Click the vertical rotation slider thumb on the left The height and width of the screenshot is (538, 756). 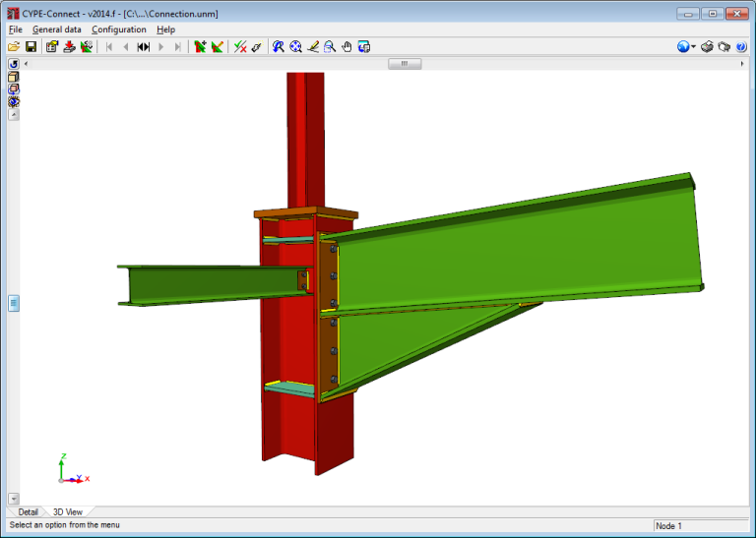14,304
